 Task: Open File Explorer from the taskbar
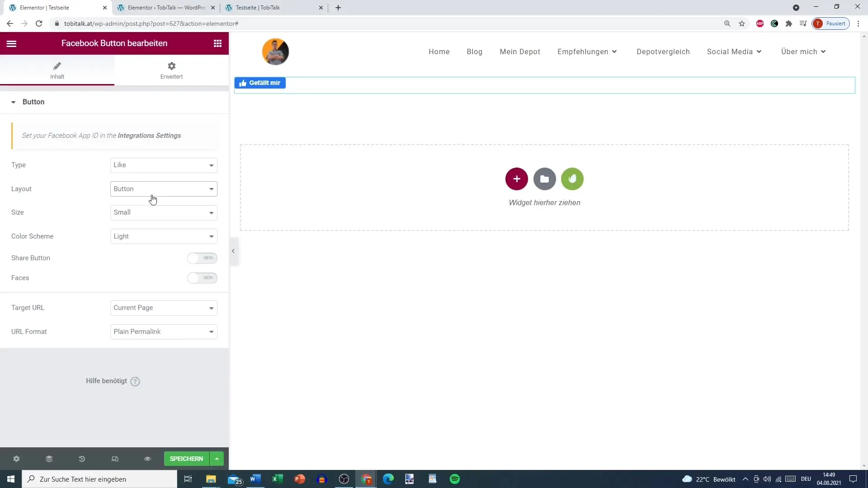point(211,479)
